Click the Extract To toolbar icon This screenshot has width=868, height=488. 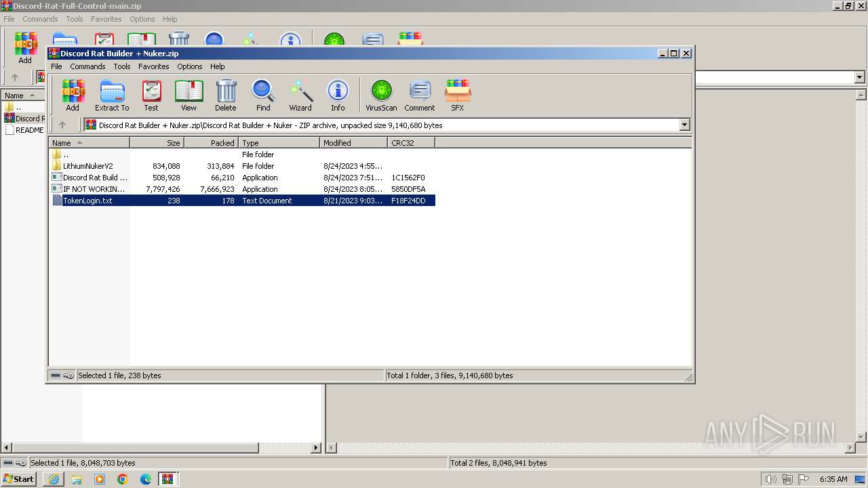[x=112, y=95]
